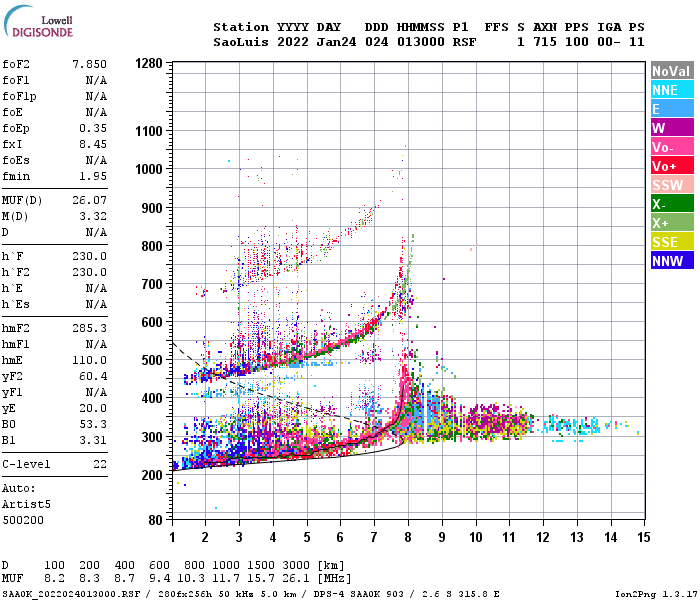Screen dimensions: 700x600
Task: Click the B1 value 3.31
Action: [x=93, y=440]
